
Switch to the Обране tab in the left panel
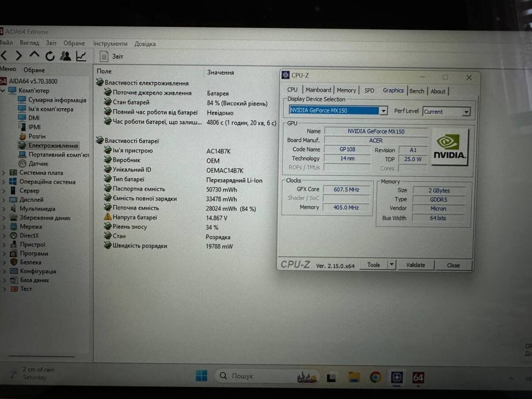[34, 70]
